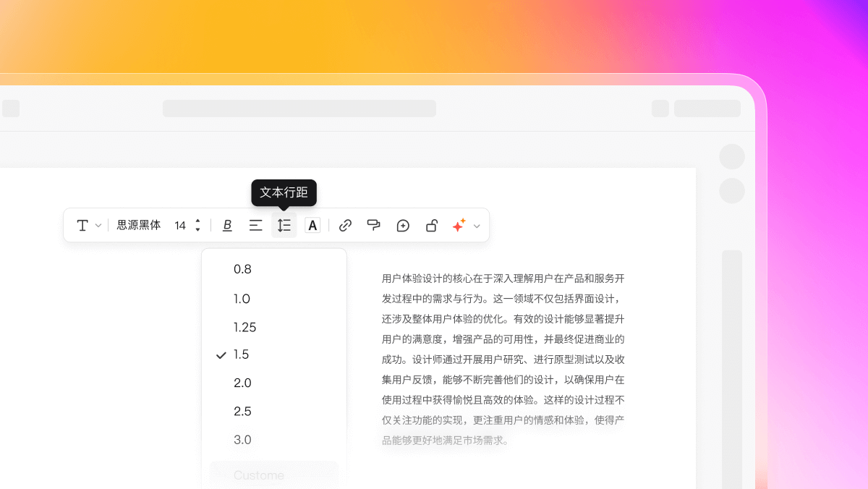
Task: Open text color A button
Action: coord(312,226)
